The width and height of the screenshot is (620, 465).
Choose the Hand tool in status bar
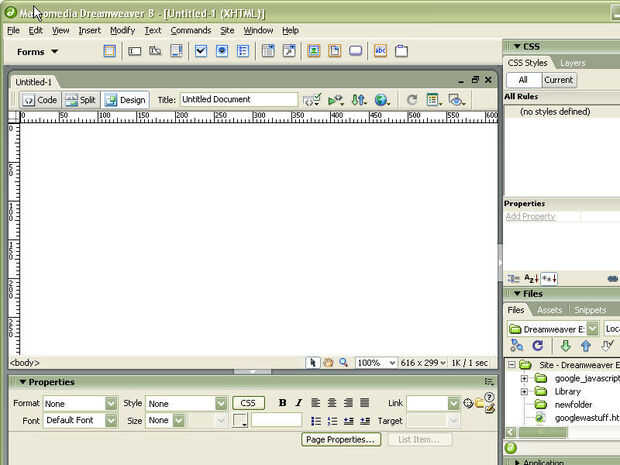click(328, 363)
